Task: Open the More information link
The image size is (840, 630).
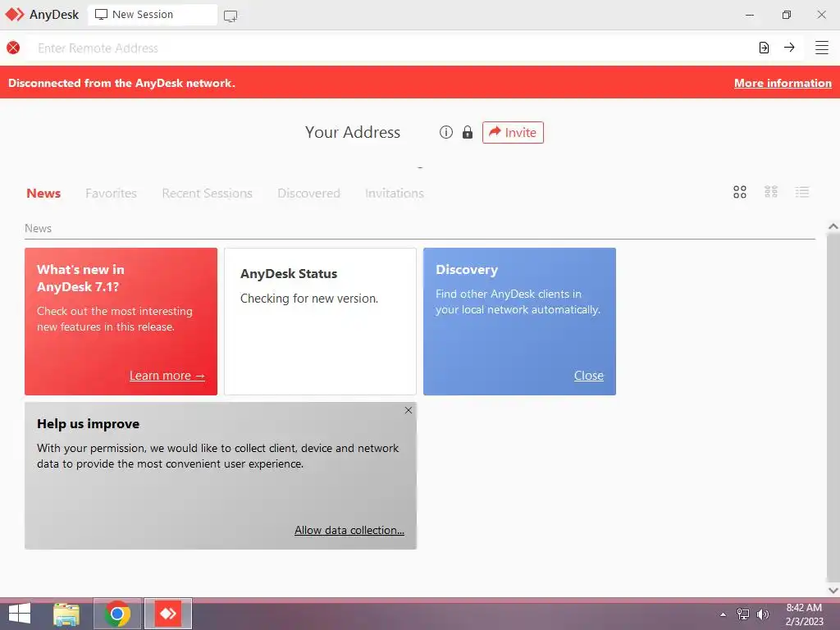Action: pos(783,83)
